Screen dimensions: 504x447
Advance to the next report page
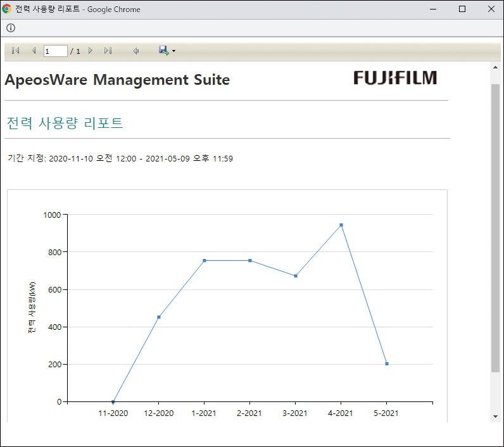(x=91, y=51)
